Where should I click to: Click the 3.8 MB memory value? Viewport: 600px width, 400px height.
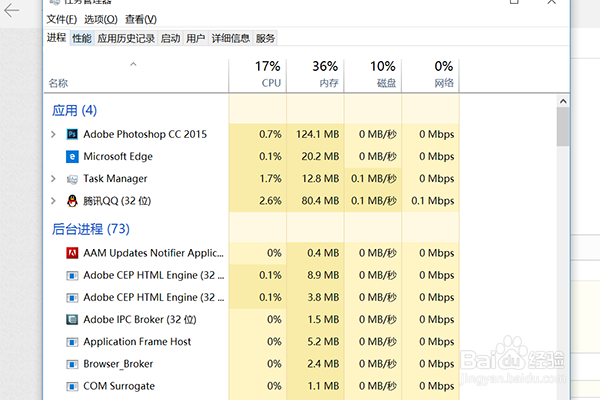click(x=323, y=297)
